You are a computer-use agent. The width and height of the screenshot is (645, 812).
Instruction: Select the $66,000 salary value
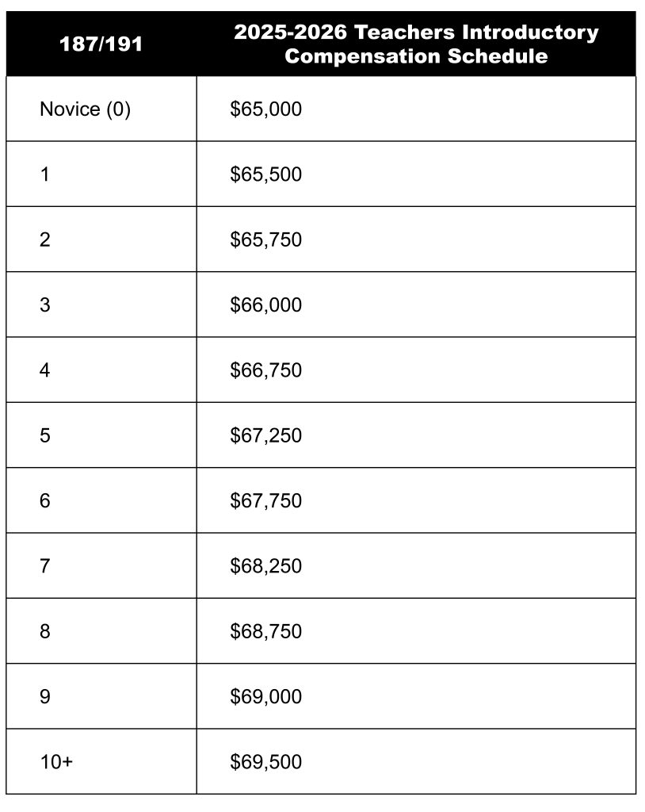pos(266,305)
